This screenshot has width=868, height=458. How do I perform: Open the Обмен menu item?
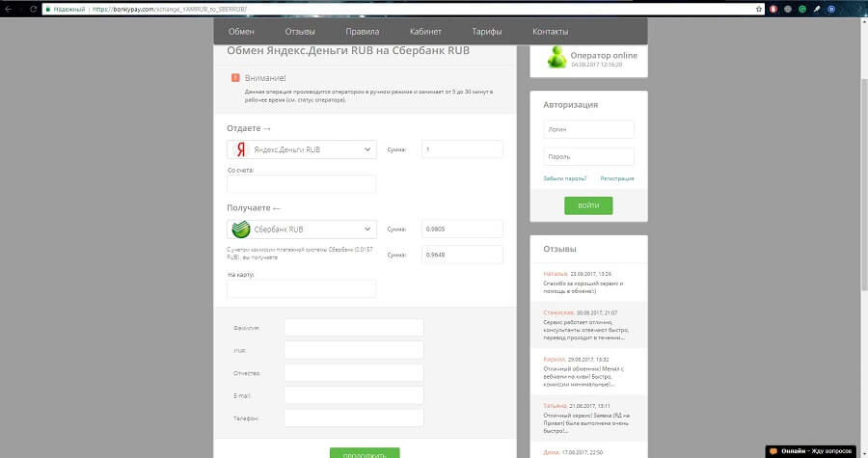(x=241, y=32)
